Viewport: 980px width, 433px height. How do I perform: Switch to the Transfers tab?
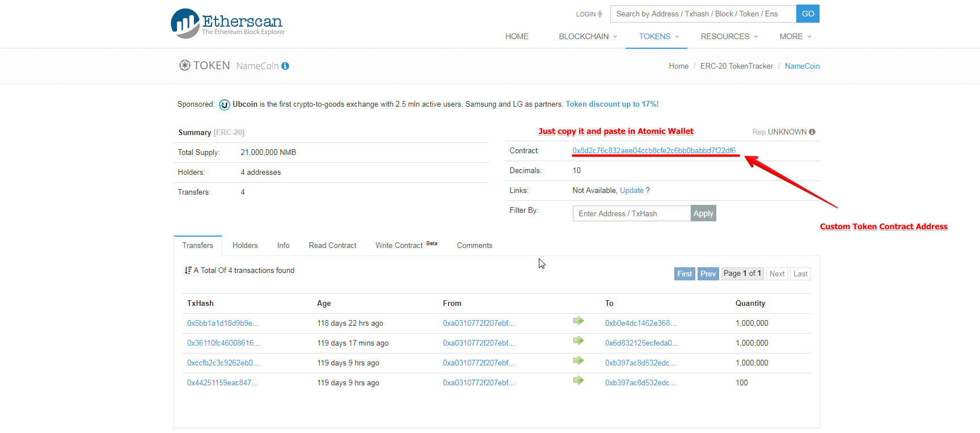point(198,245)
